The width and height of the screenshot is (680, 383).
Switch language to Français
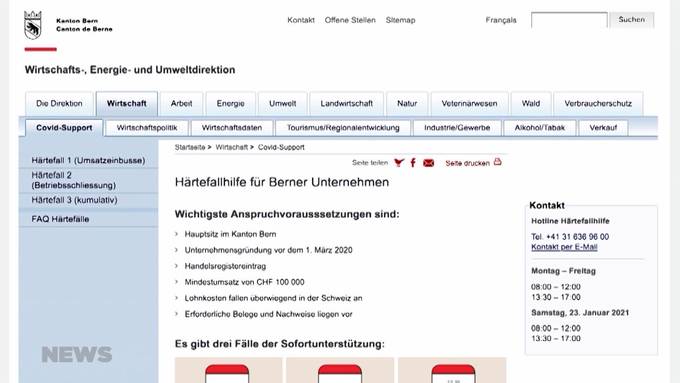coord(501,20)
